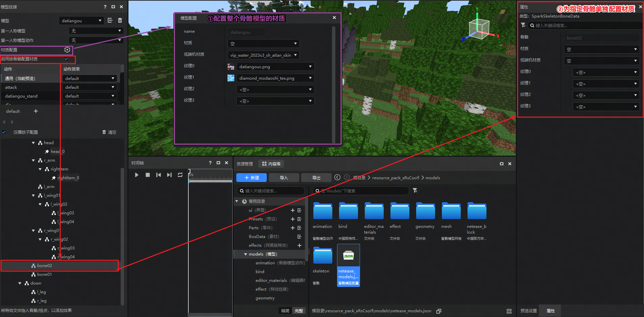Toggle per-bone material configuration checkbox
The height and width of the screenshot is (317, 644).
[66, 59]
